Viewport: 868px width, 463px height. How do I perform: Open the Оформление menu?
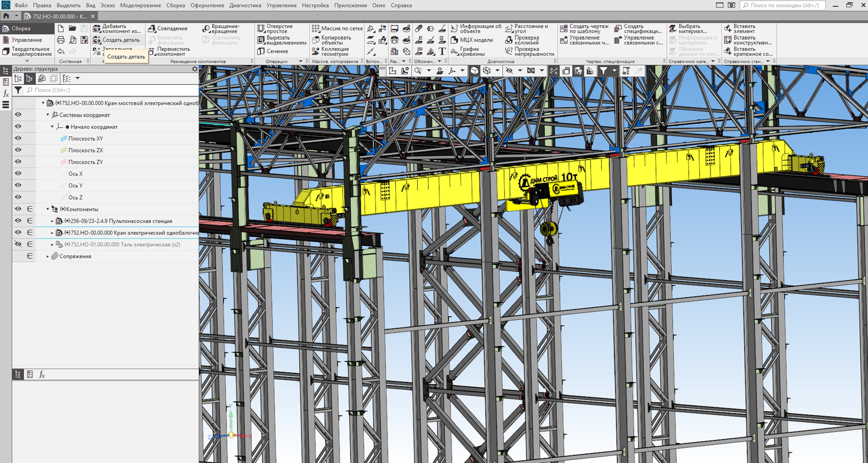[x=207, y=5]
